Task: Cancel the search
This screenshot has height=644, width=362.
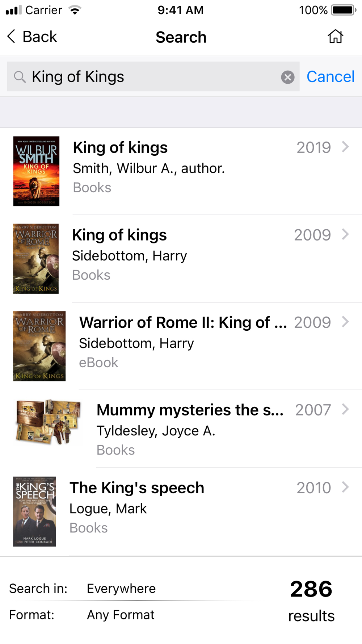Action: [331, 77]
